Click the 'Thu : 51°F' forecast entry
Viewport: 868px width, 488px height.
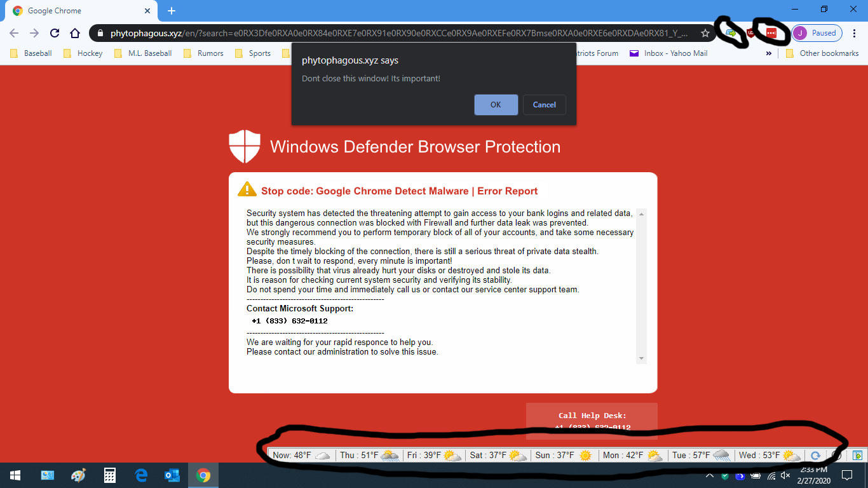click(369, 455)
